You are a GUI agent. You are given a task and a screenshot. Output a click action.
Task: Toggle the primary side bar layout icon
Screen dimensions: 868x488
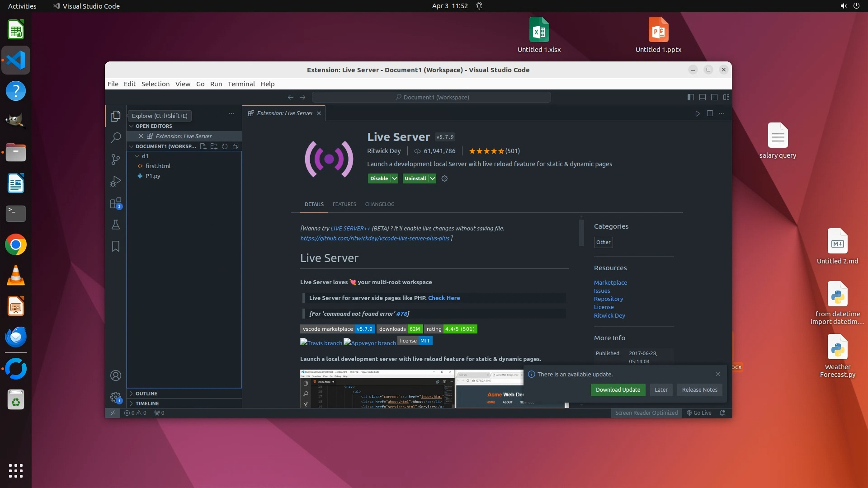tap(691, 97)
